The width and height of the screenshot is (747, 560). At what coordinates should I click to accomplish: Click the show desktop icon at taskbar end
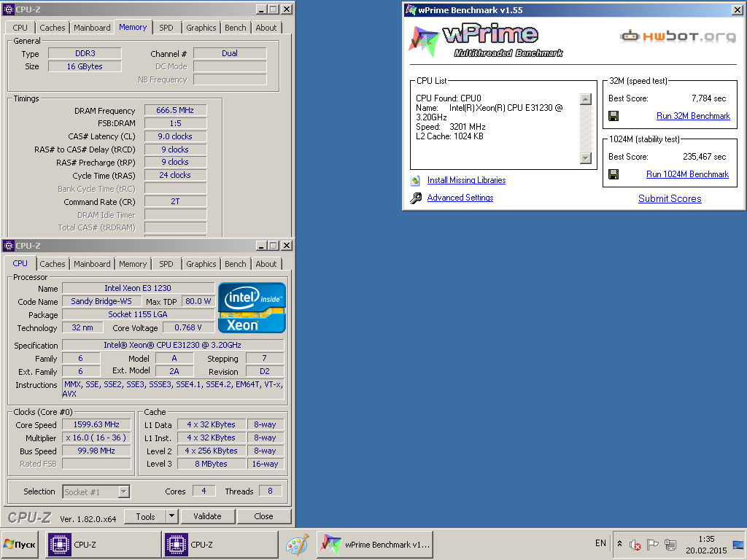point(738,544)
